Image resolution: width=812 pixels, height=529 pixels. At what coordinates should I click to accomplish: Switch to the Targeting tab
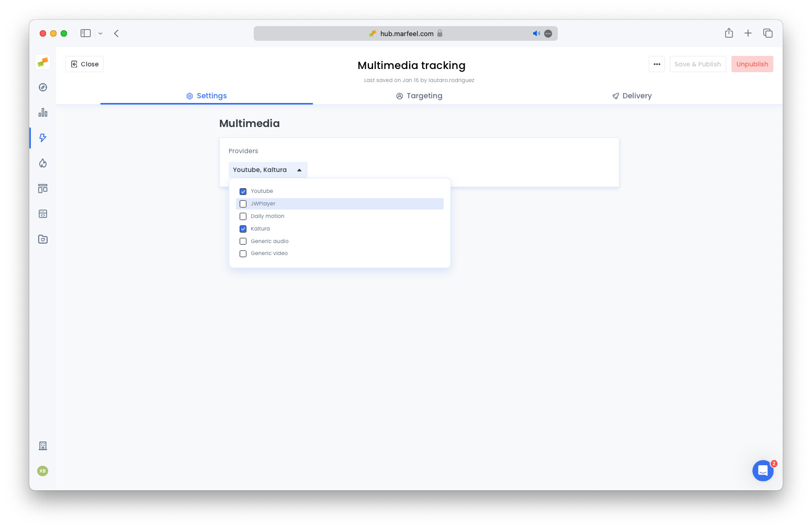(x=419, y=96)
